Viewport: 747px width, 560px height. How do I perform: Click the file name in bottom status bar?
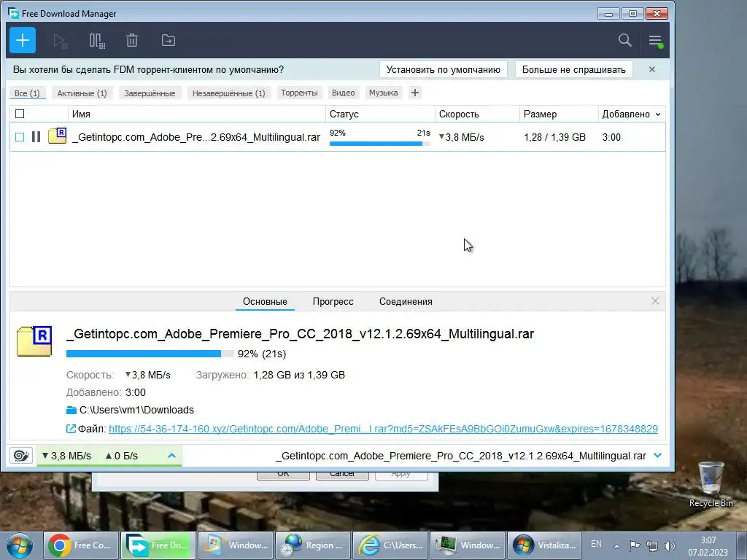(x=461, y=456)
